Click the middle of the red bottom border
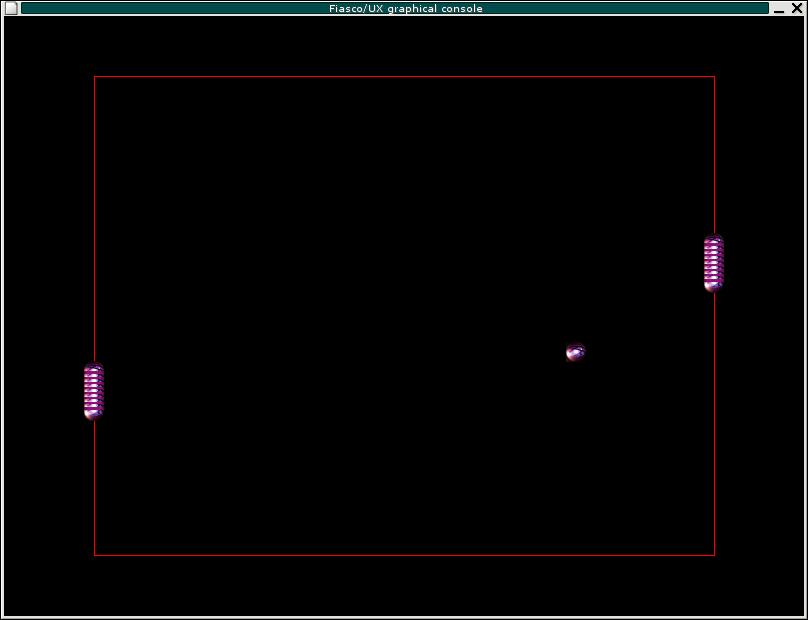The width and height of the screenshot is (808, 620). pos(404,554)
